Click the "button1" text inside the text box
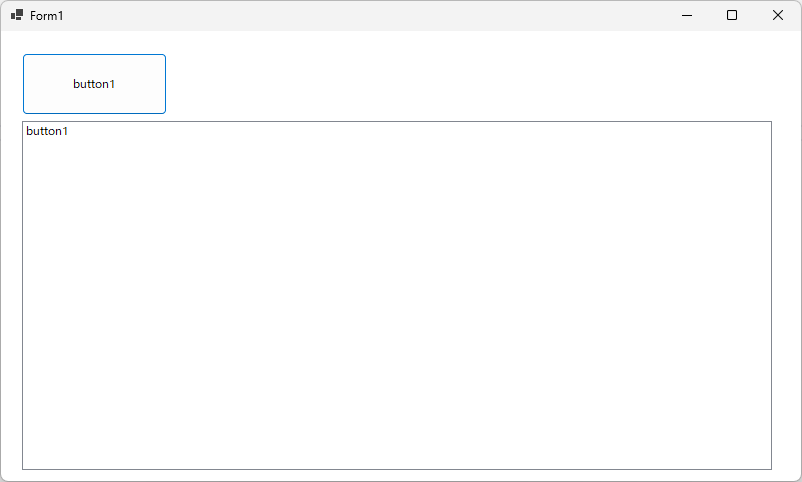 point(47,131)
